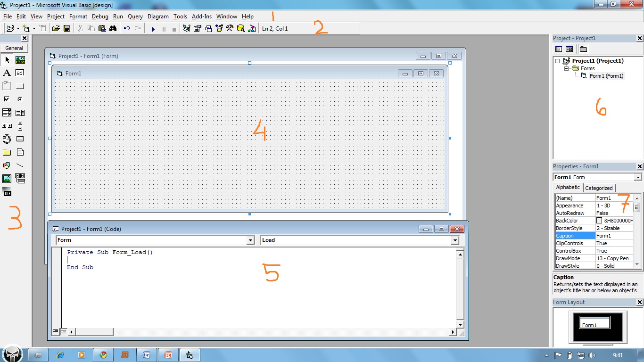The image size is (644, 362).
Task: Select the Timer control in the toolbox
Action: tap(7, 138)
